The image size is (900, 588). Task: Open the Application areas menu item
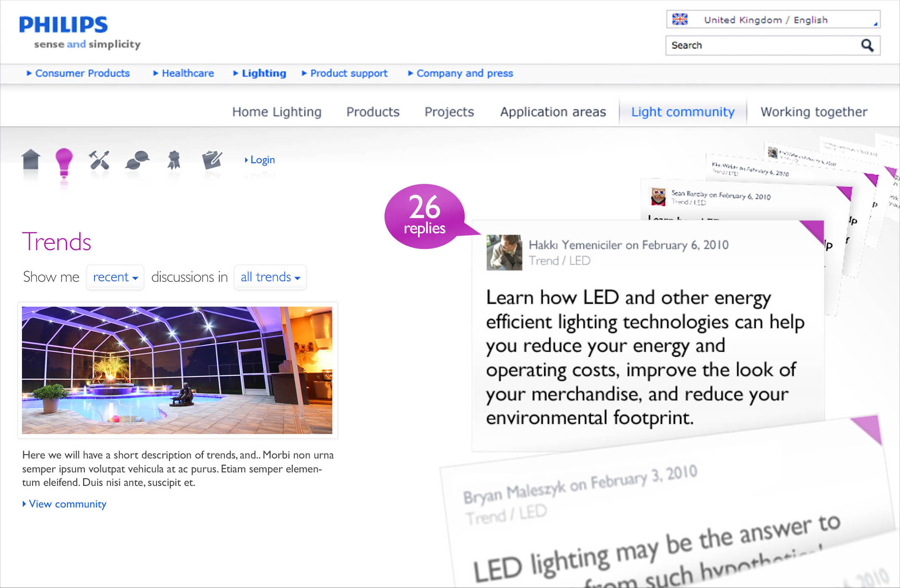click(x=552, y=112)
